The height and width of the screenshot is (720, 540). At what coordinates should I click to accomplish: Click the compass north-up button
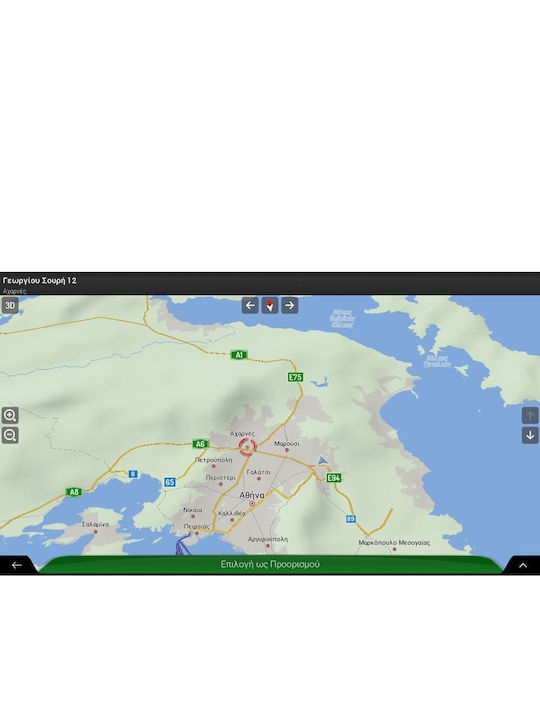click(270, 305)
